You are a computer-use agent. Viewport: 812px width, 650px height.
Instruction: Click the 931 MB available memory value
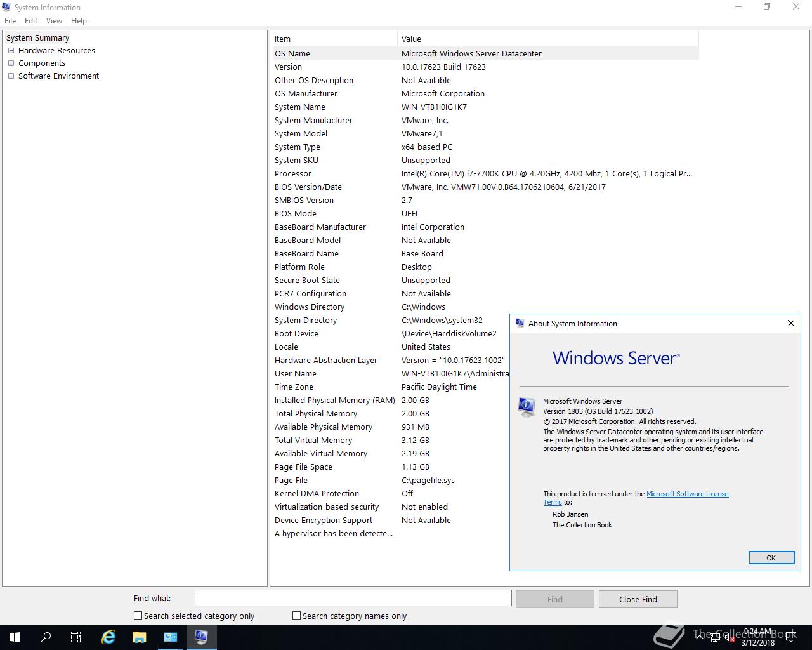point(416,427)
